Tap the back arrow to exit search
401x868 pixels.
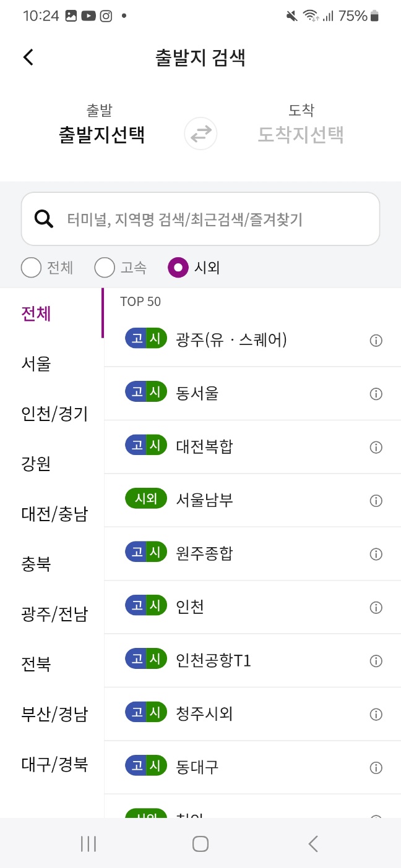pyautogui.click(x=27, y=57)
